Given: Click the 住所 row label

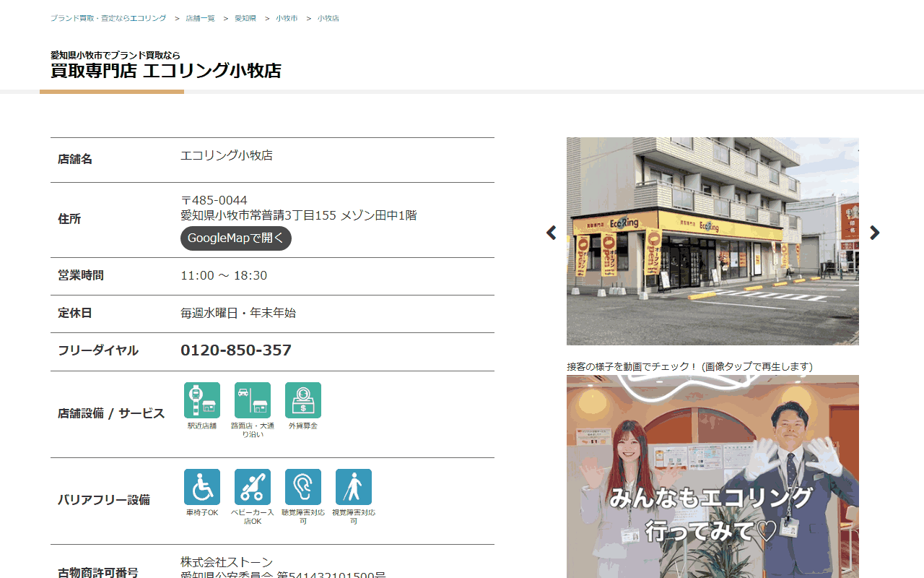Looking at the screenshot, I should point(69,219).
